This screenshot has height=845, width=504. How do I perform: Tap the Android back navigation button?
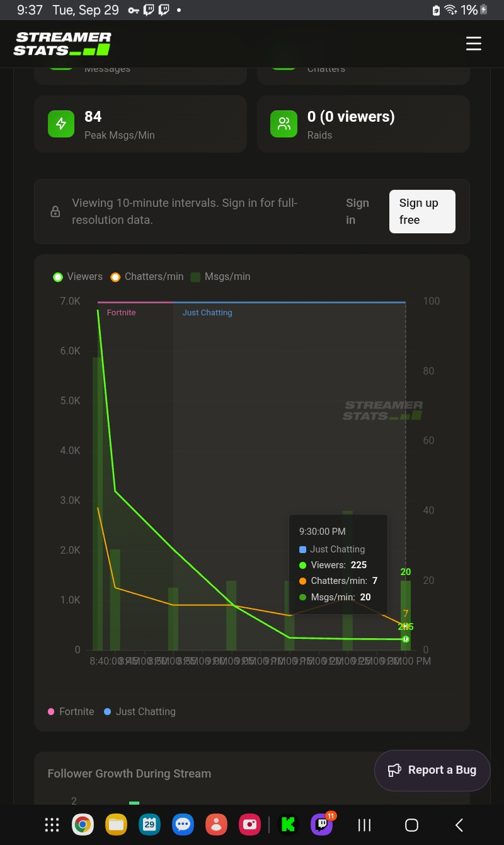point(459,824)
